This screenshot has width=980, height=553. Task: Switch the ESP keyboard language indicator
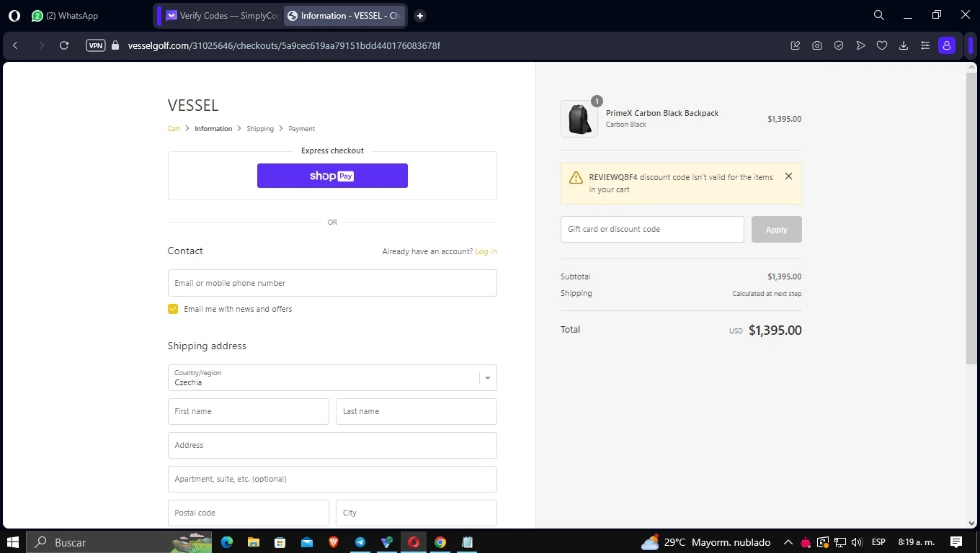tap(878, 542)
